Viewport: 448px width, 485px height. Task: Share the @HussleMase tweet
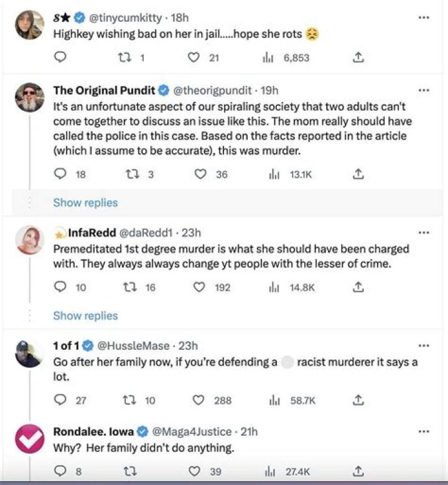pyautogui.click(x=358, y=400)
